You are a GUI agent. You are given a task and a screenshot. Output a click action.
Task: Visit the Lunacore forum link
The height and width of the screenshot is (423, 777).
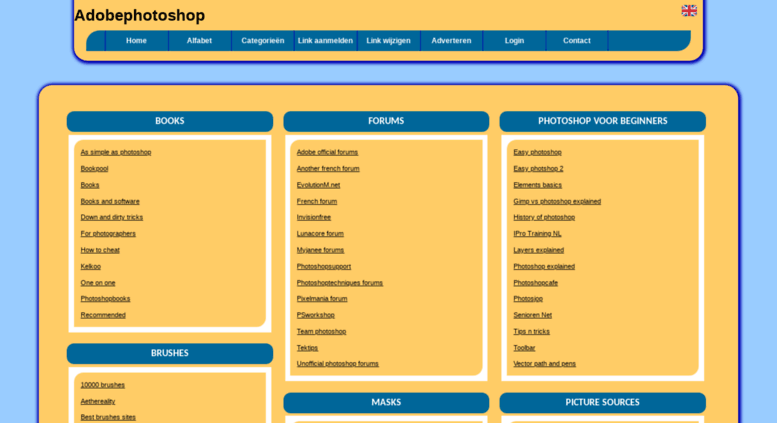(320, 234)
